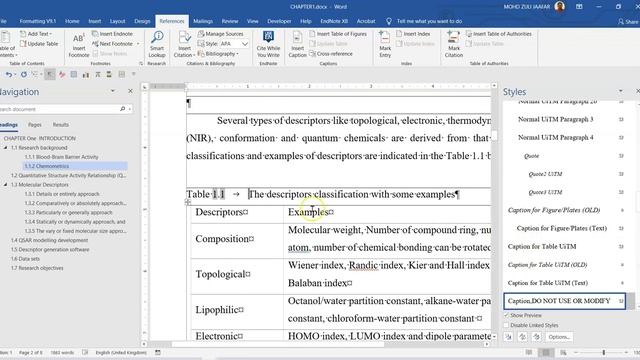Click the Insert Footnote button
This screenshot has height=360, width=640.
78,45
